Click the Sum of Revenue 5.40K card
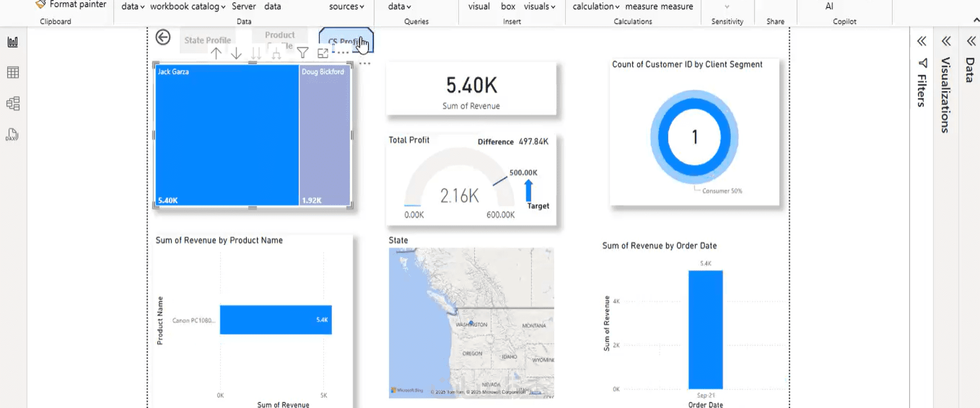The height and width of the screenshot is (408, 980). 471,89
